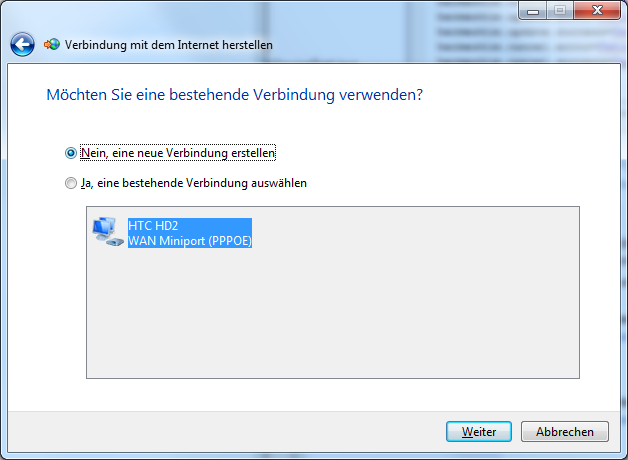Choose label 'Ja, eine bestehende Verbindung auswählen'
This screenshot has width=628, height=460.
point(194,183)
